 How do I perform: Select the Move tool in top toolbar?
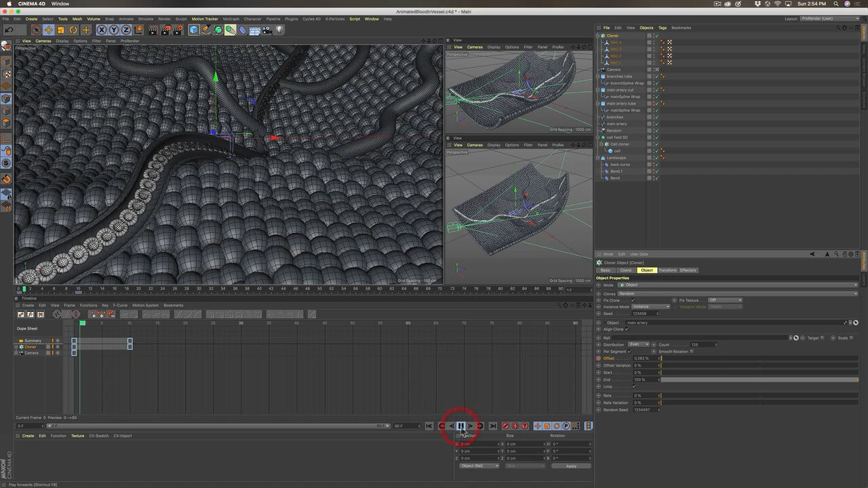(x=49, y=30)
